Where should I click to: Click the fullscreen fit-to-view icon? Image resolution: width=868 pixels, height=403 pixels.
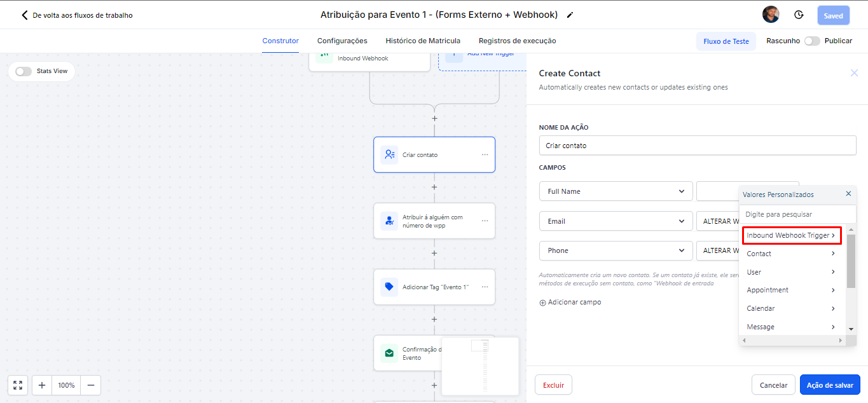pos(18,385)
